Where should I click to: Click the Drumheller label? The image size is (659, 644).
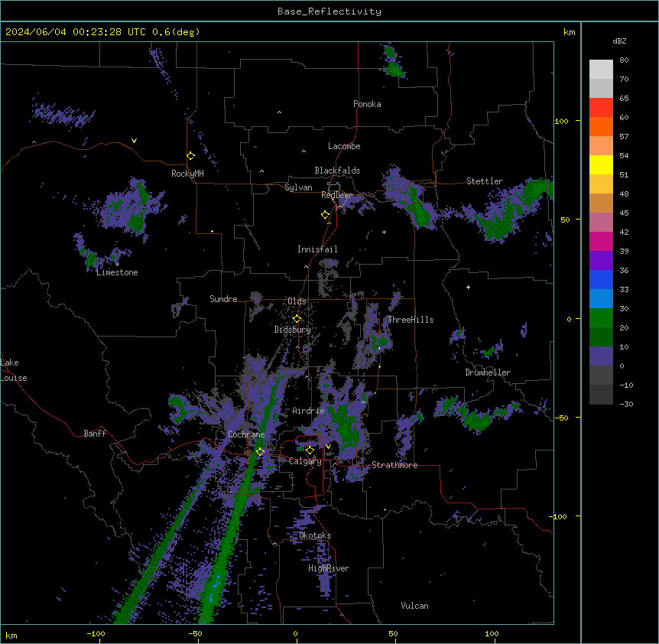[x=488, y=372]
